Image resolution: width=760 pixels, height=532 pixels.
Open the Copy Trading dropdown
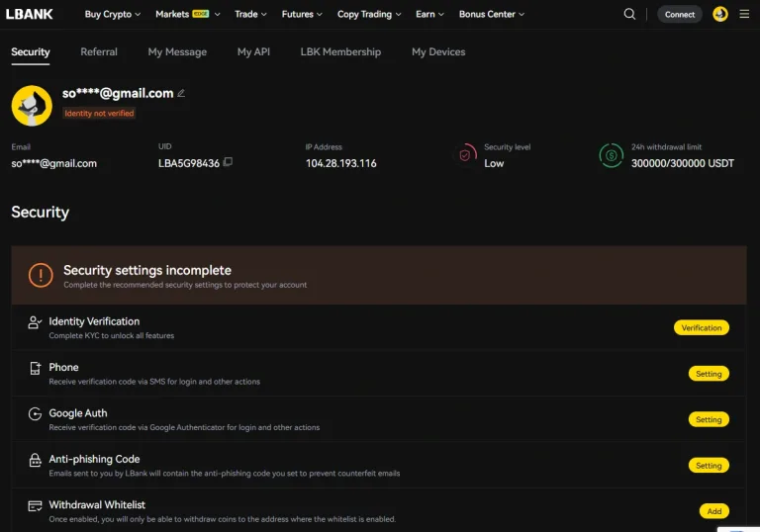[x=369, y=14]
